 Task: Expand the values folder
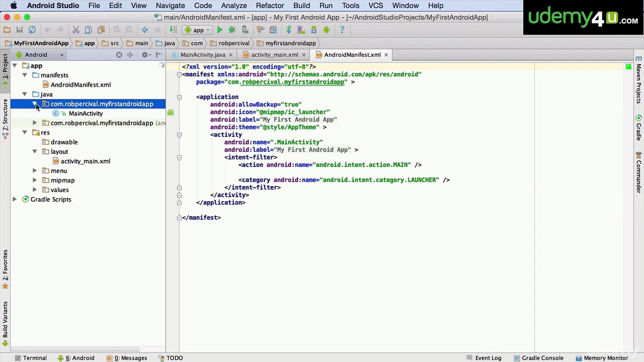coord(35,190)
